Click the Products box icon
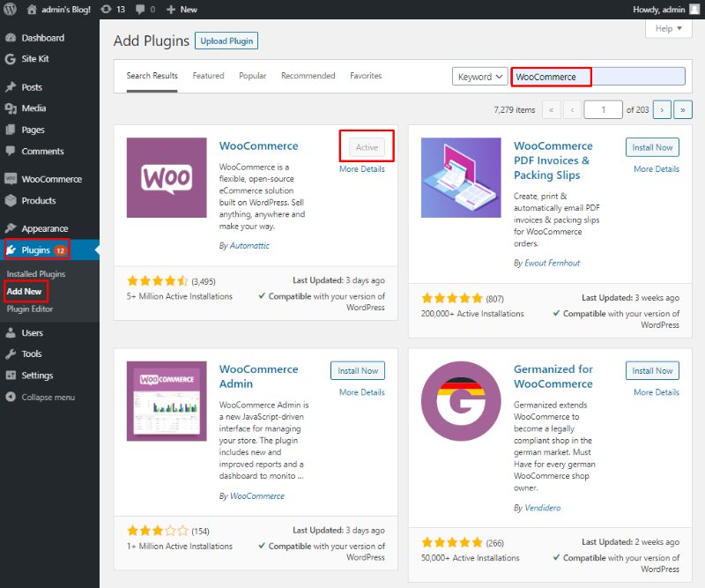This screenshot has width=705, height=588. [11, 201]
